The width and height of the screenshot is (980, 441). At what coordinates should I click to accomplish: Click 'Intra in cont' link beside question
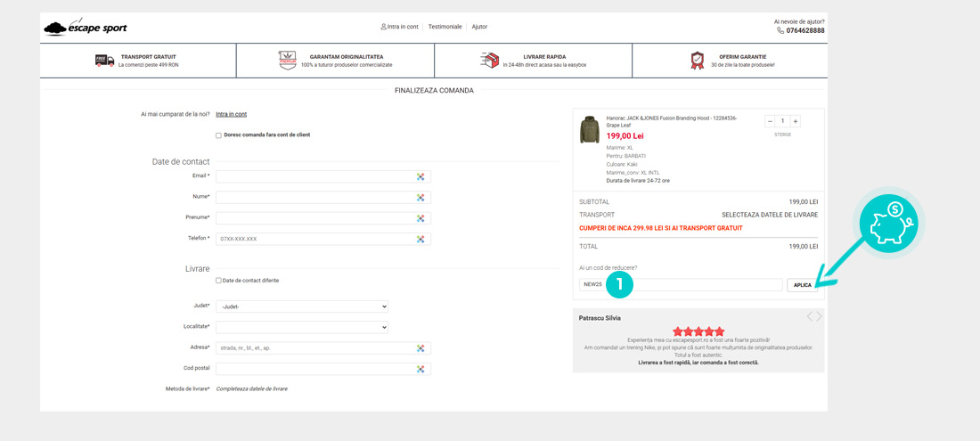231,114
